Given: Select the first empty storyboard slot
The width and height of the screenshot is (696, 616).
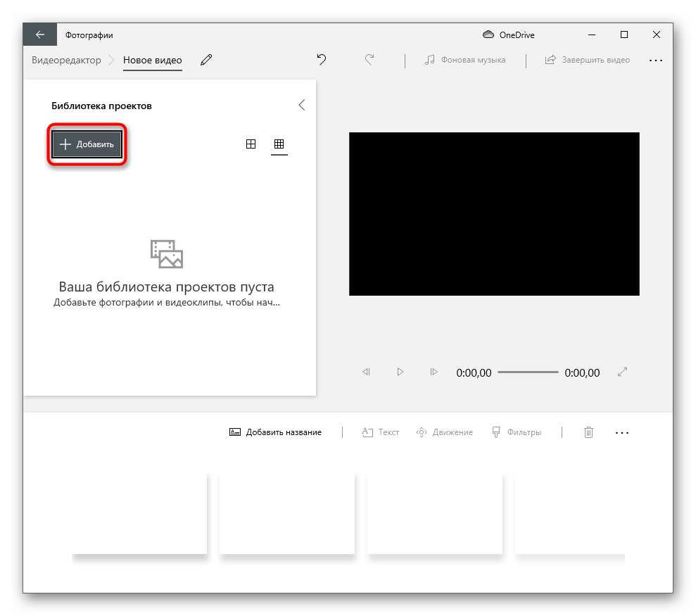Looking at the screenshot, I should pyautogui.click(x=139, y=513).
